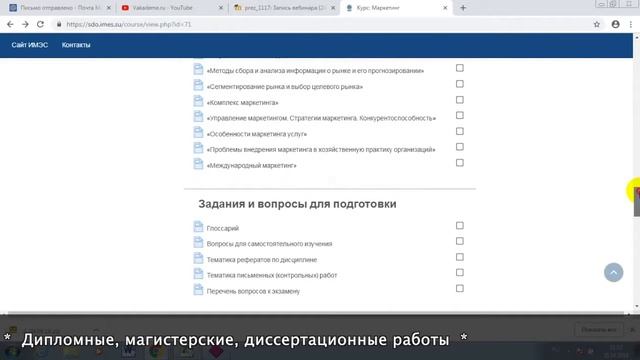
Task: Click the scrollbar down arrow at the page bottom
Action: (x=636, y=306)
